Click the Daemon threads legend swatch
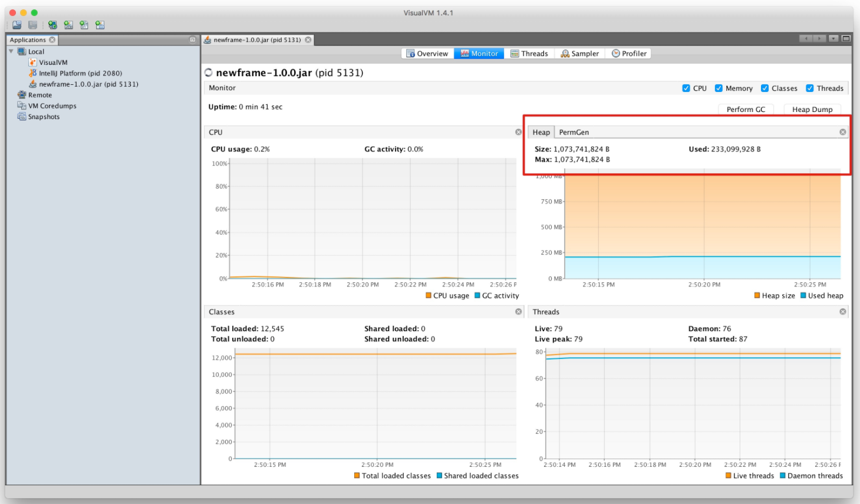 tap(783, 476)
